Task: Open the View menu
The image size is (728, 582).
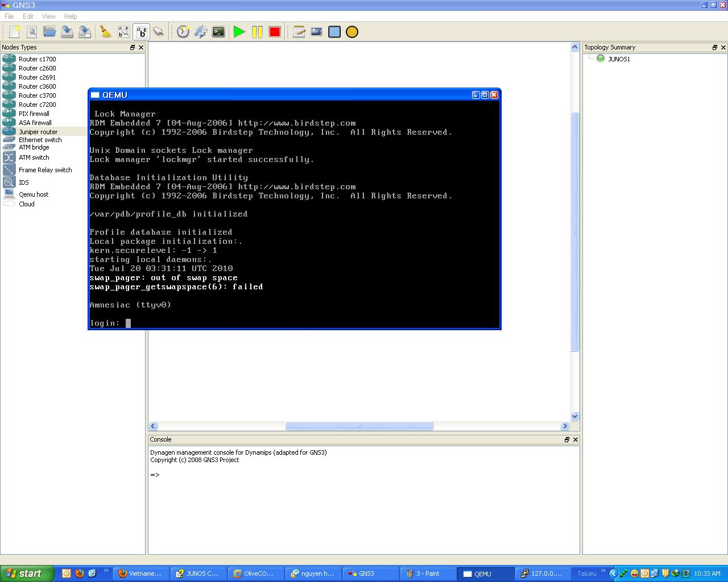Action: [x=49, y=16]
